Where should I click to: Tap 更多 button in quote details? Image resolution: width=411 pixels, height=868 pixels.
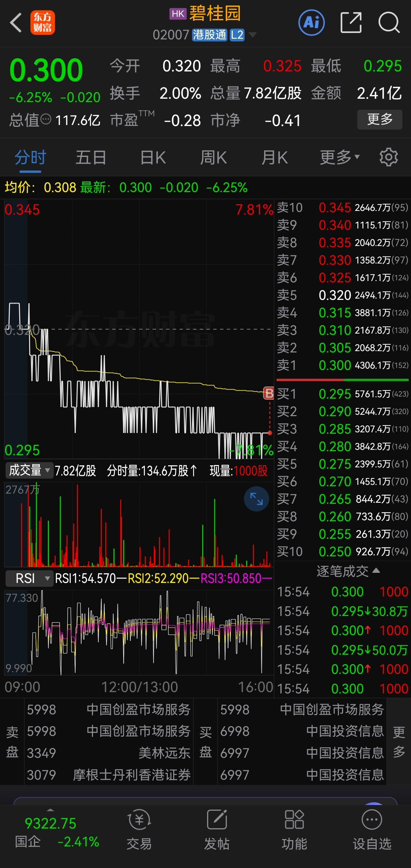(380, 119)
